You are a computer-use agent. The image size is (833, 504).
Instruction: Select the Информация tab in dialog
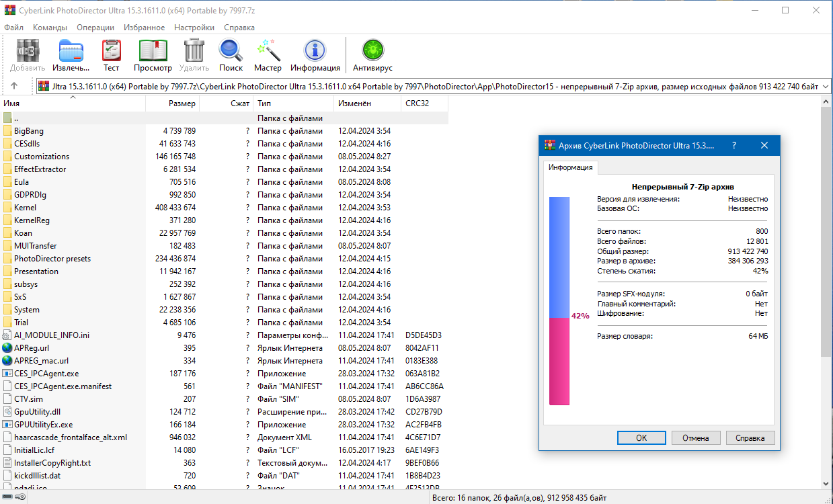tap(570, 167)
